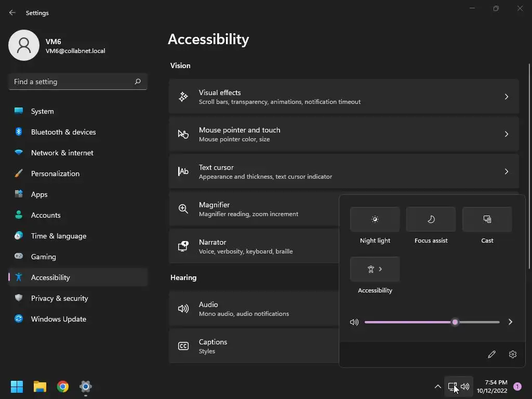Viewport: 532px width, 399px height.
Task: Open Chrome from the taskbar
Action: pyautogui.click(x=63, y=387)
